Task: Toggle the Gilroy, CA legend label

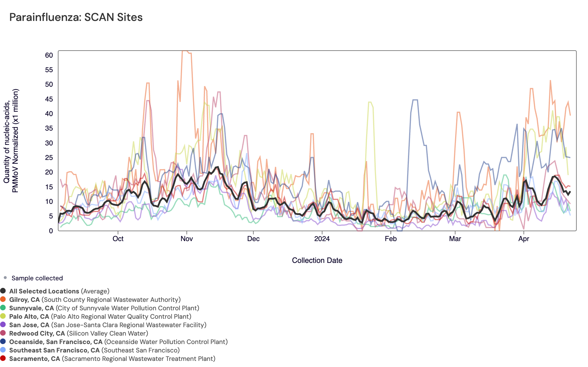Action: point(24,300)
